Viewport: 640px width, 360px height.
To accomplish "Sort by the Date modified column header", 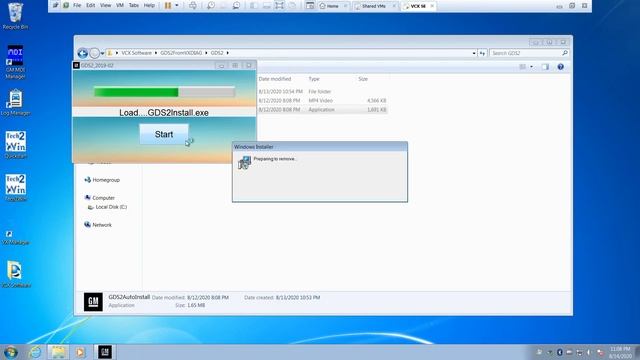I will tap(275, 79).
